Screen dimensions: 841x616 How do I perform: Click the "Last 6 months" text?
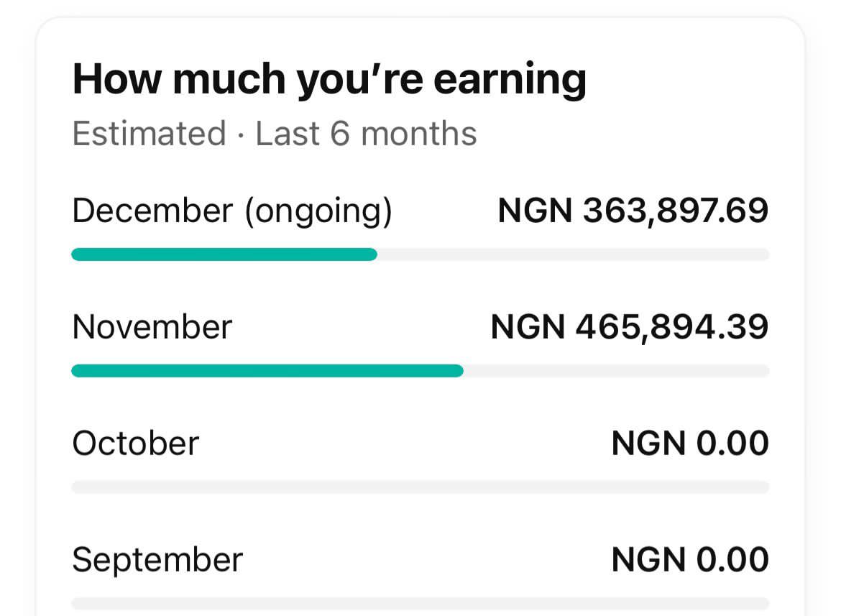366,134
